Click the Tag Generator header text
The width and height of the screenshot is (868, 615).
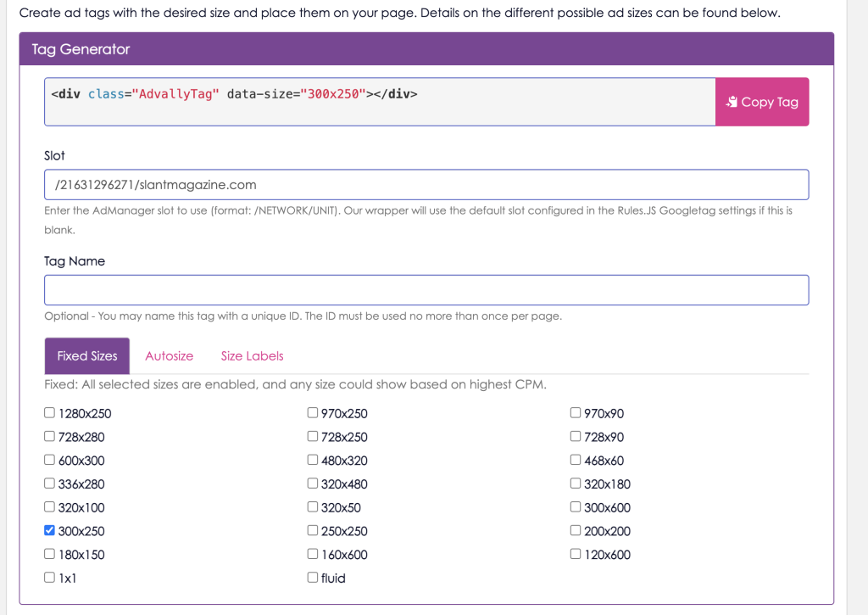[x=81, y=49]
